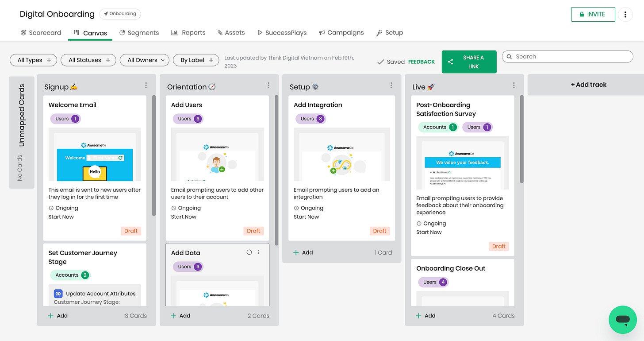Expand the All Statuses filter

click(89, 60)
